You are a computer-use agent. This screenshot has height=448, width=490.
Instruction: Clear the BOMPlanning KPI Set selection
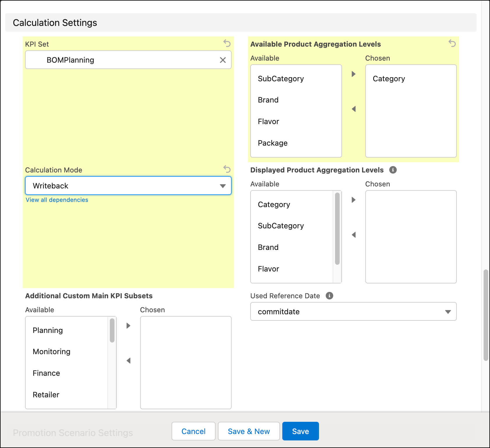point(223,60)
